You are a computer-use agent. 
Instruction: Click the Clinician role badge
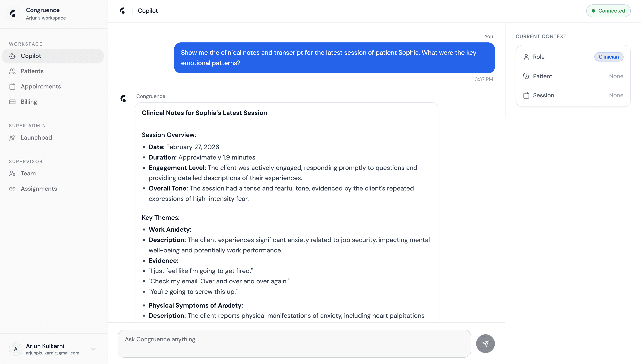[609, 57]
